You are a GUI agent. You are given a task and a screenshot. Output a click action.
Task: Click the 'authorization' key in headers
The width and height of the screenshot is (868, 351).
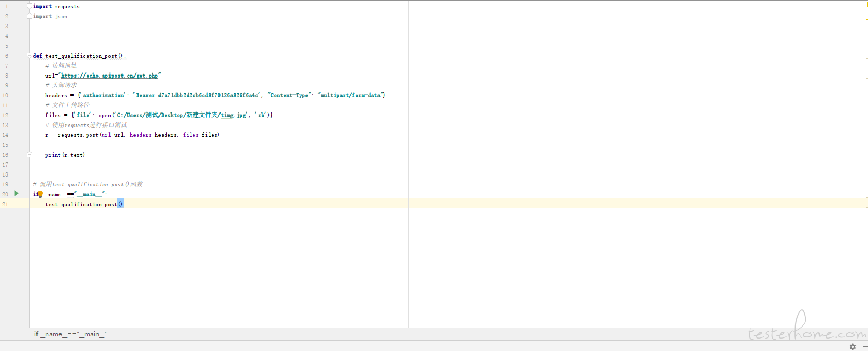[104, 95]
